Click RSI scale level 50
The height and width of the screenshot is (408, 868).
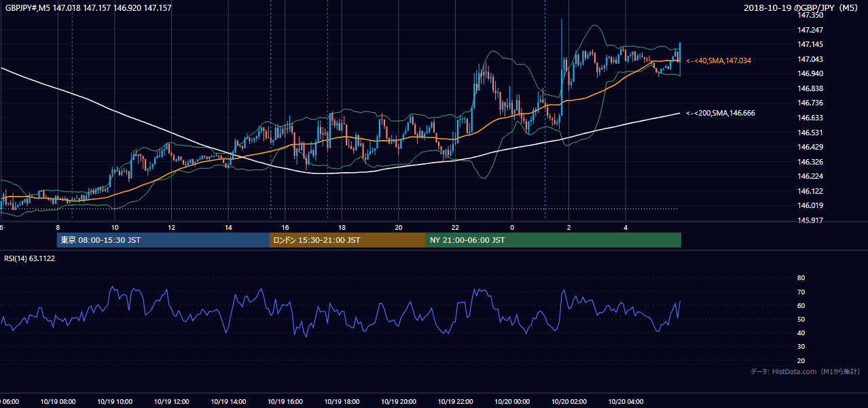801,319
